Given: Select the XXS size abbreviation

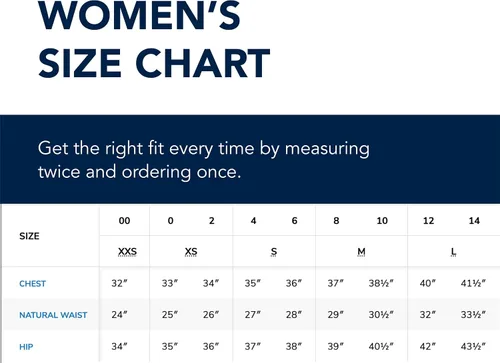Looking at the screenshot, I should 127,252.
